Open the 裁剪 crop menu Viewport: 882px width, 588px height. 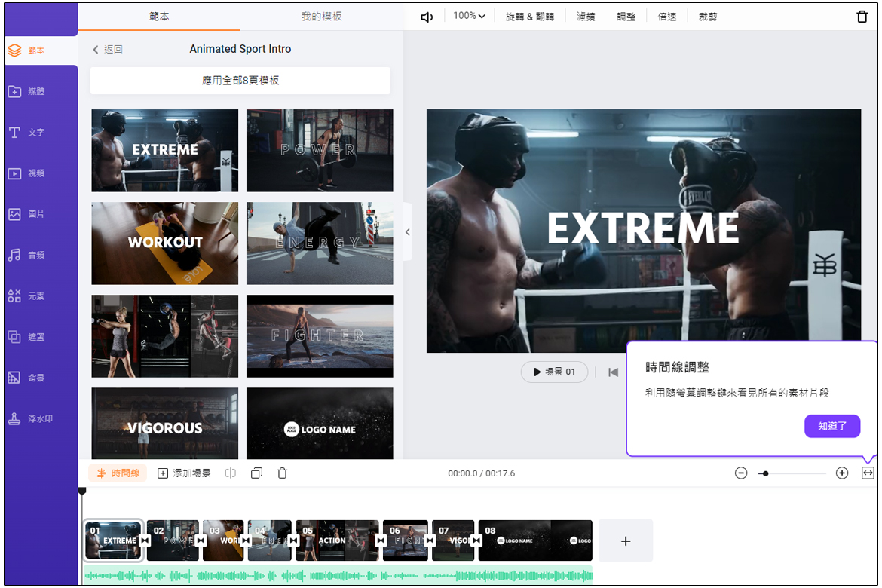point(708,17)
